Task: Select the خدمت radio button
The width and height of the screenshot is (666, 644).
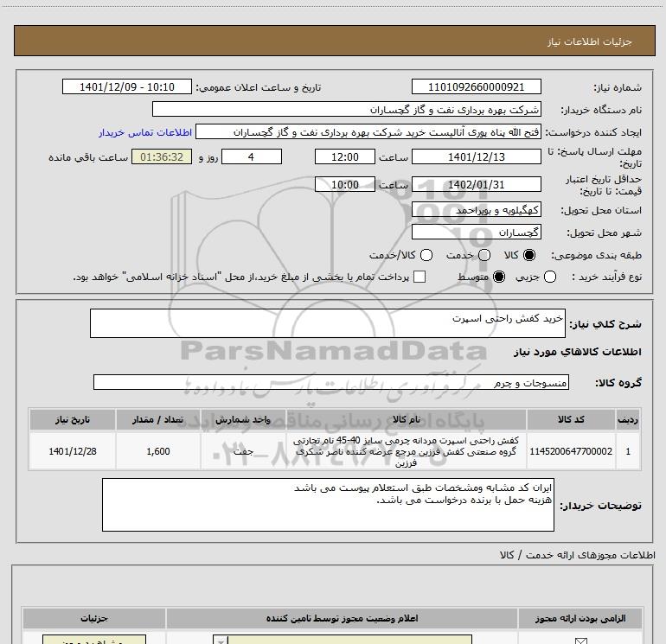Action: [484, 255]
